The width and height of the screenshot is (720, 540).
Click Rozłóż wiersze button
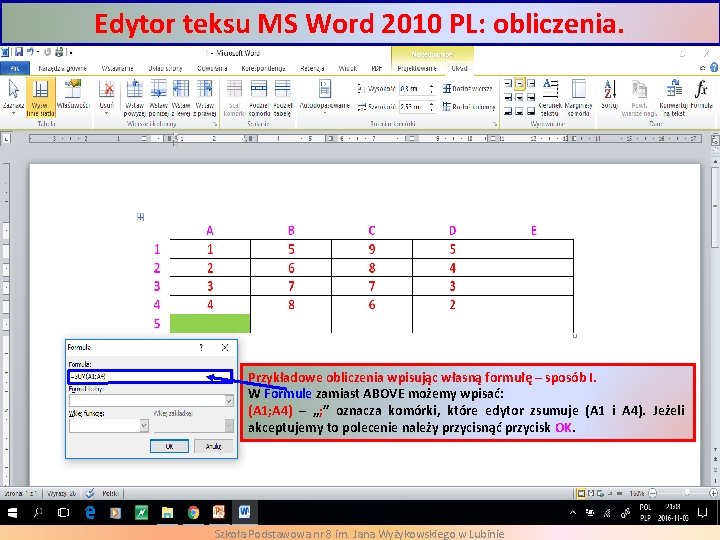click(468, 88)
